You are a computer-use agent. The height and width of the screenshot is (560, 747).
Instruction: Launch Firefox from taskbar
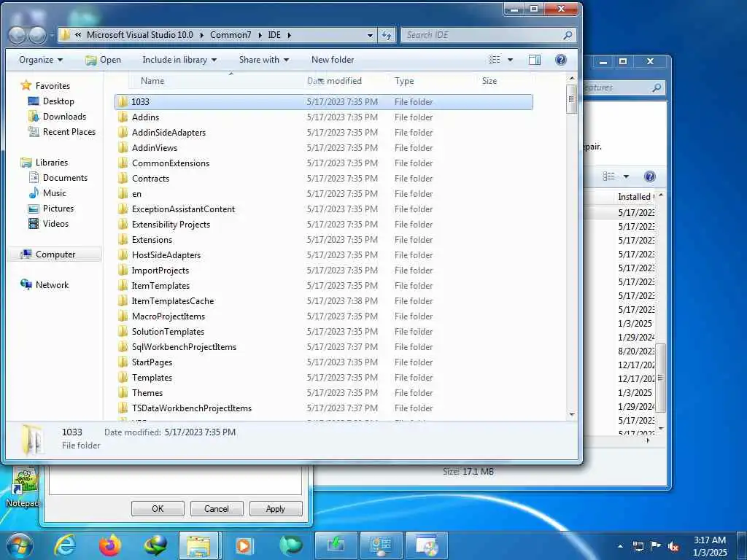coord(110,545)
